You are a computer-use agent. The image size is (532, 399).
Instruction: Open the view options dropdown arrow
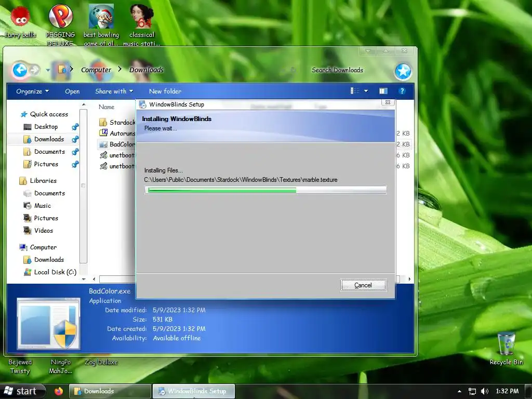366,91
